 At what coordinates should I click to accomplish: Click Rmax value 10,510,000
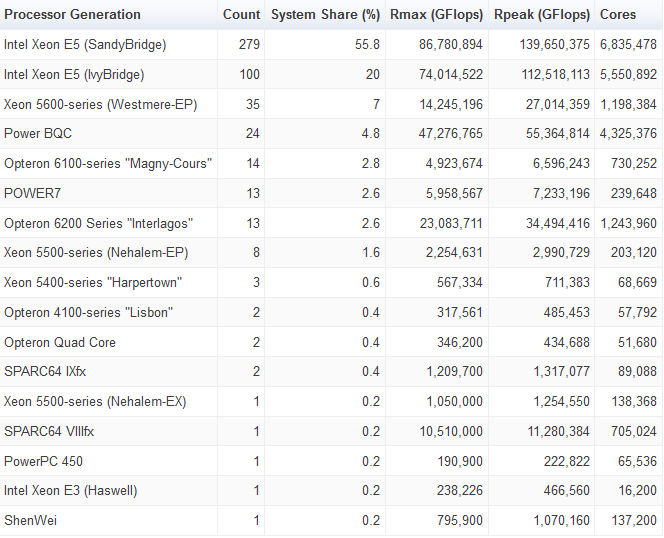tap(451, 431)
